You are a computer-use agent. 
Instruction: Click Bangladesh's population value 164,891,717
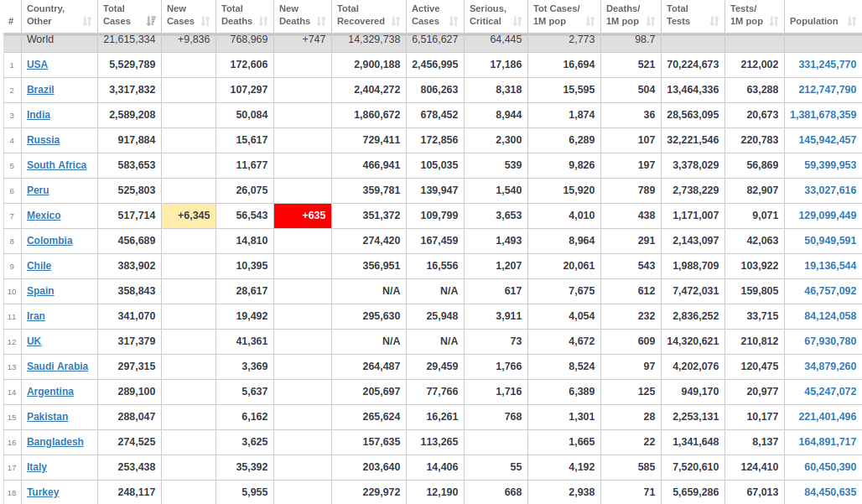(x=828, y=442)
